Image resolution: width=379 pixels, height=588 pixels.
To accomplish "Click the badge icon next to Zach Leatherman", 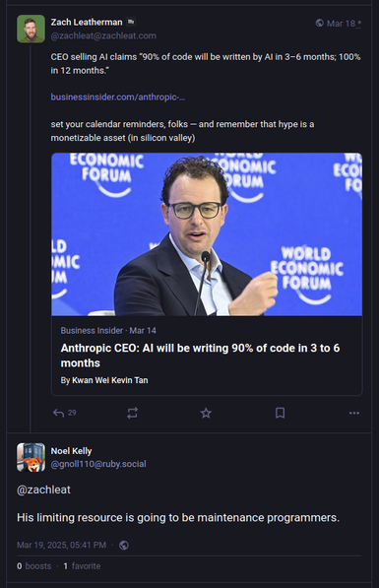I will [x=131, y=22].
